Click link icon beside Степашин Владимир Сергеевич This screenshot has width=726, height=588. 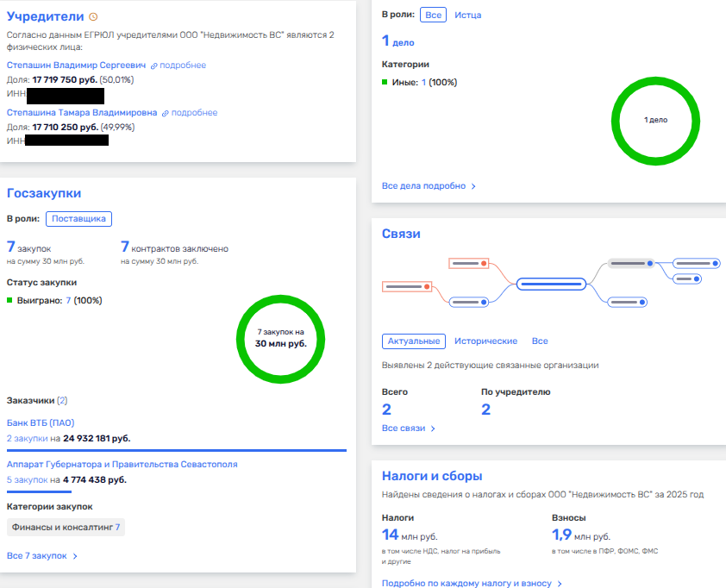(x=154, y=66)
